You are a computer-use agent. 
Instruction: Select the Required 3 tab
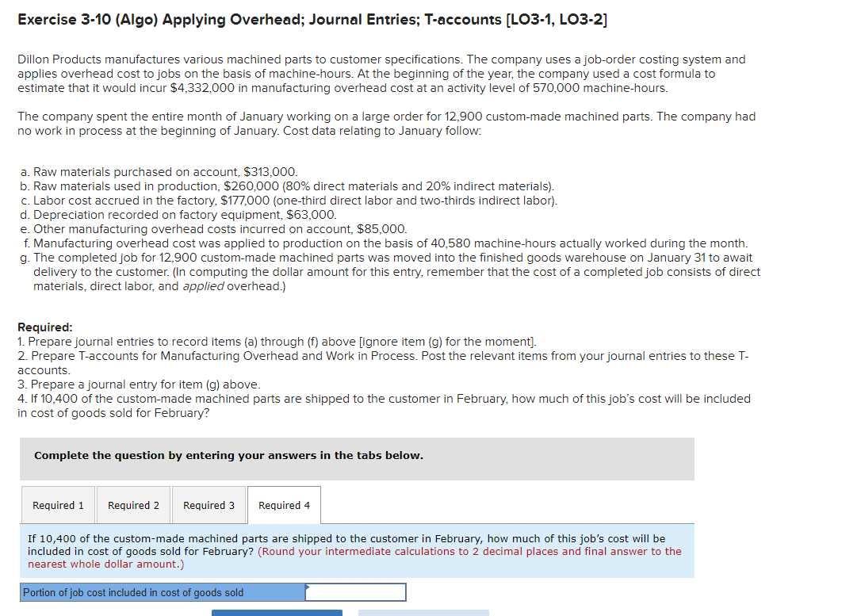pyautogui.click(x=209, y=505)
